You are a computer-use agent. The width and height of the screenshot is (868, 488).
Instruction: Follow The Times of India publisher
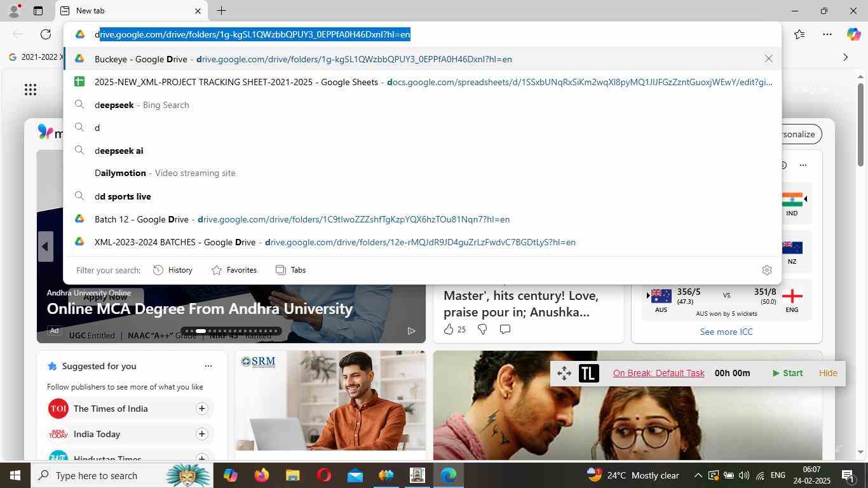click(201, 409)
